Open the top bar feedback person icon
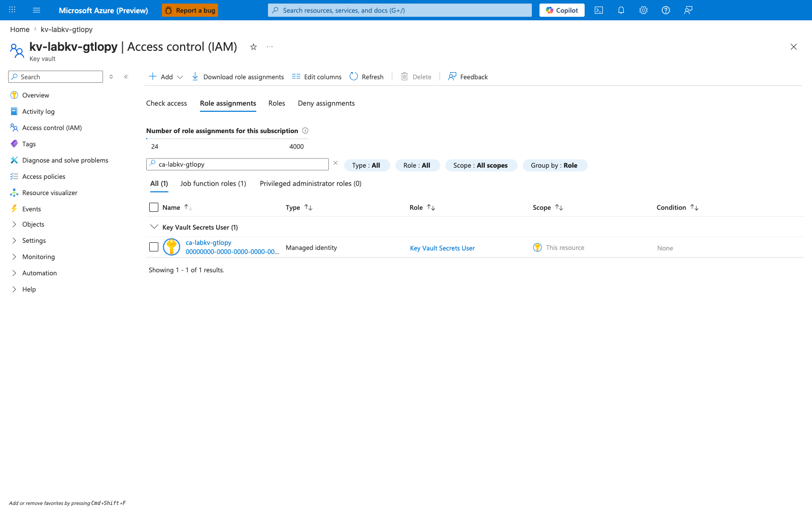This screenshot has height=508, width=812. [688, 10]
